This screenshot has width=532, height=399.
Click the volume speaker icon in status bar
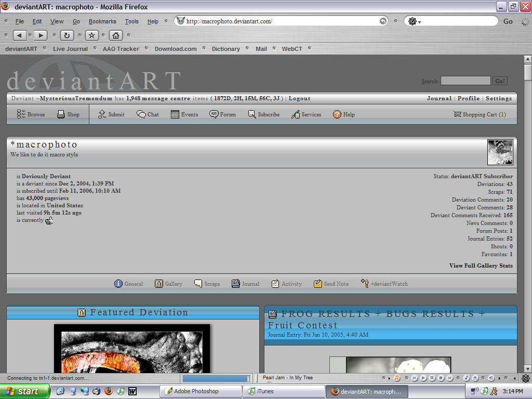(491, 378)
